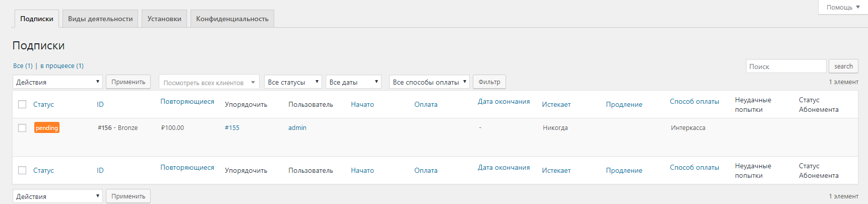Open the Все даты dropdown
The height and width of the screenshot is (204, 868).
pos(353,82)
